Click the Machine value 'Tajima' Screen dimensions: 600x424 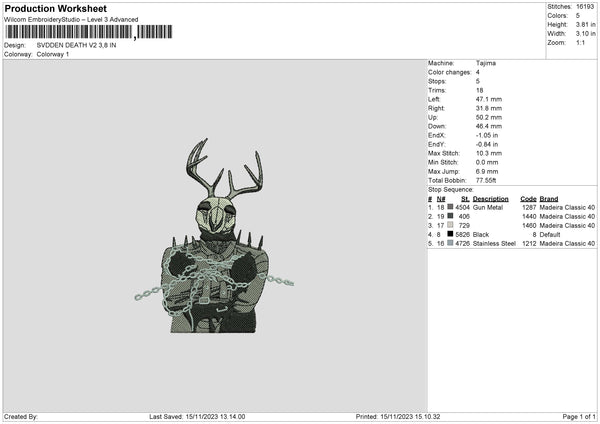click(x=486, y=63)
